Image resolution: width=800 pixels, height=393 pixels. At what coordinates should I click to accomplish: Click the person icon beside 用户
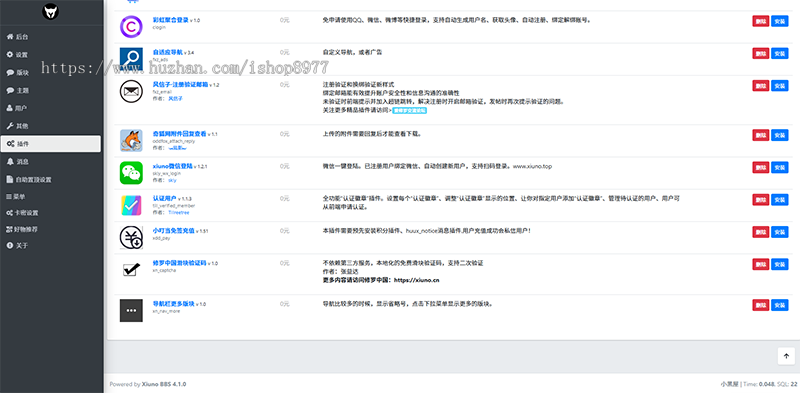(10, 108)
